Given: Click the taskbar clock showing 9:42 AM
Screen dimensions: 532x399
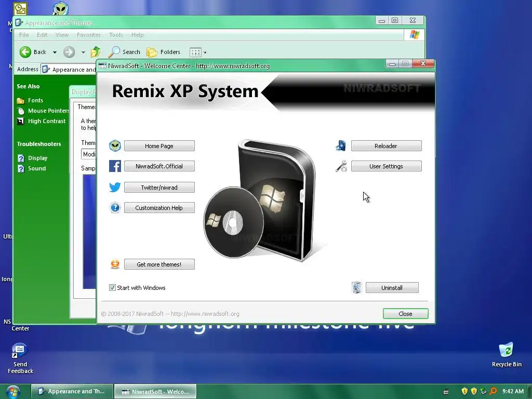Looking at the screenshot, I should point(513,391).
